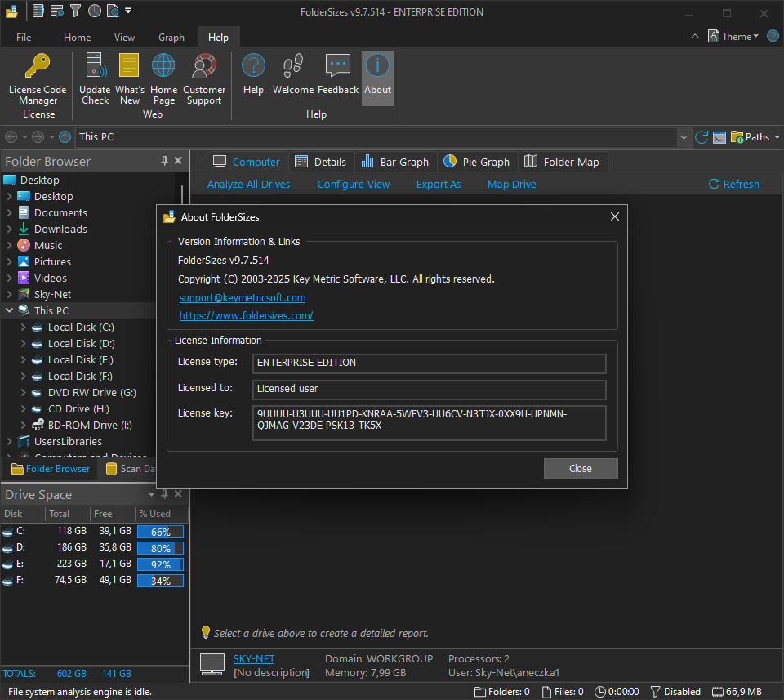The width and height of the screenshot is (784, 700).
Task: Open the Details tab
Action: coord(321,162)
